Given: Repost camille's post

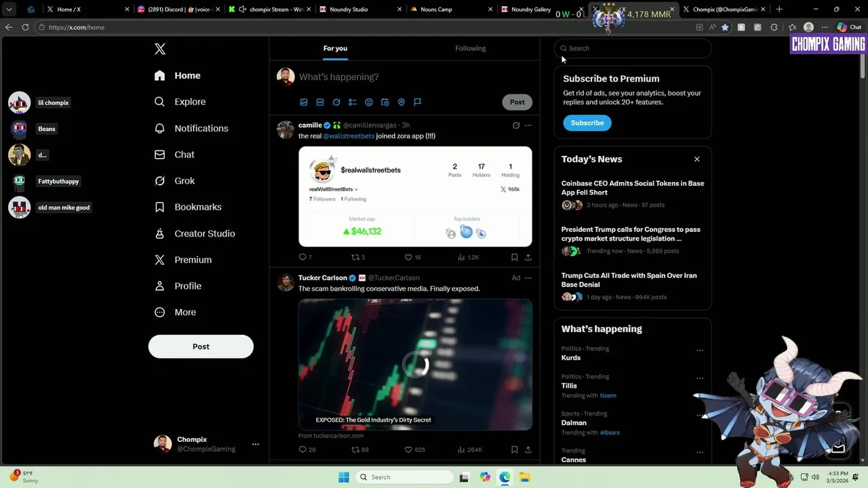Looking at the screenshot, I should click(x=355, y=257).
